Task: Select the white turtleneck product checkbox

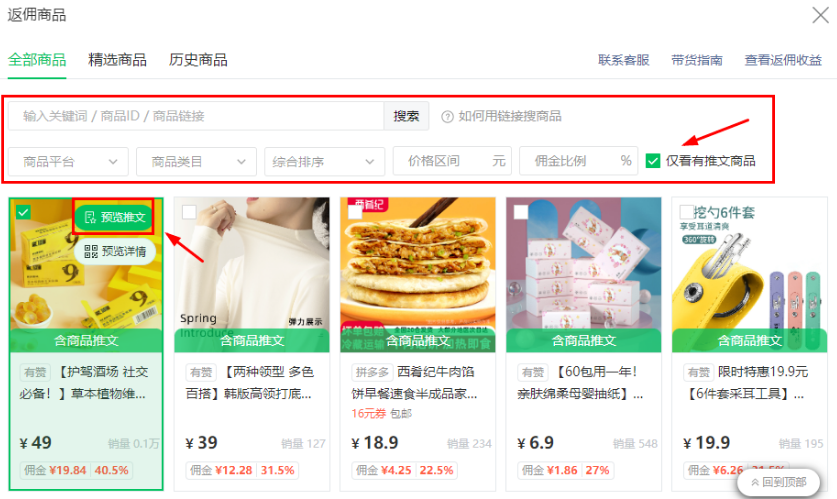Action: [x=189, y=212]
